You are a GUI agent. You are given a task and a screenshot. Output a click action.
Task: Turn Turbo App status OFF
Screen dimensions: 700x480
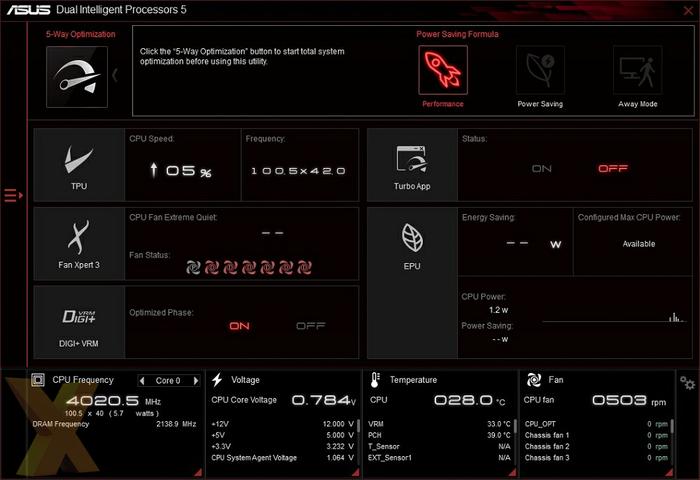point(613,168)
